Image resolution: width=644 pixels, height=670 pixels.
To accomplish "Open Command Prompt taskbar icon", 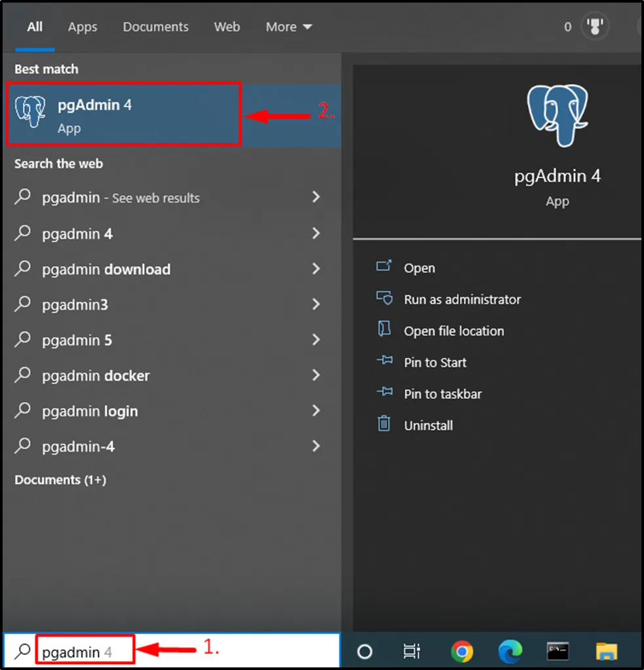I will (558, 651).
